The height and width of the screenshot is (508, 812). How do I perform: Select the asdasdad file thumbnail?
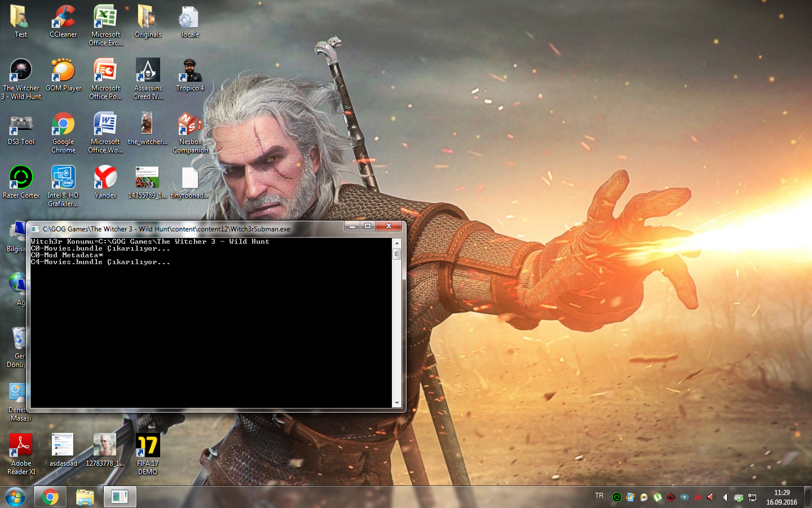pyautogui.click(x=63, y=450)
